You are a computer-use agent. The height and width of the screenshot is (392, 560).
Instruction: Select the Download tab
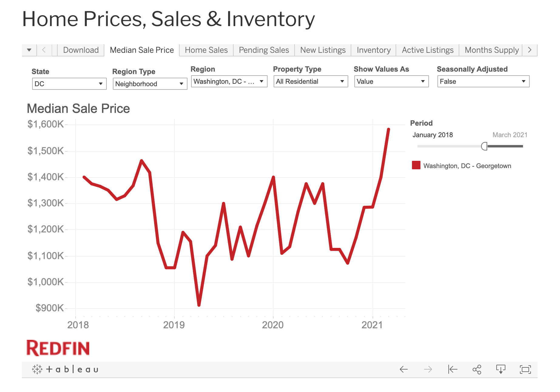tap(81, 50)
